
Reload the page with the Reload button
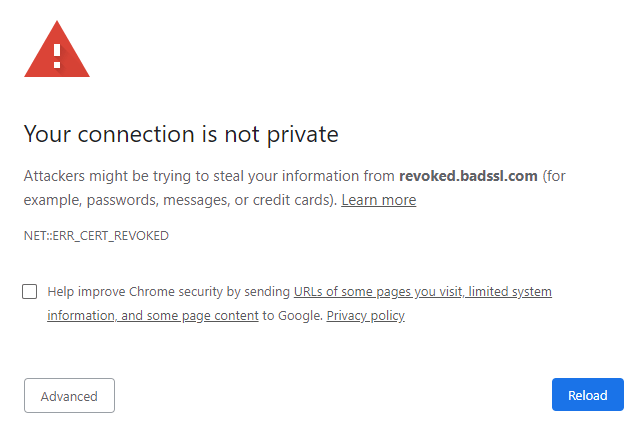(588, 395)
